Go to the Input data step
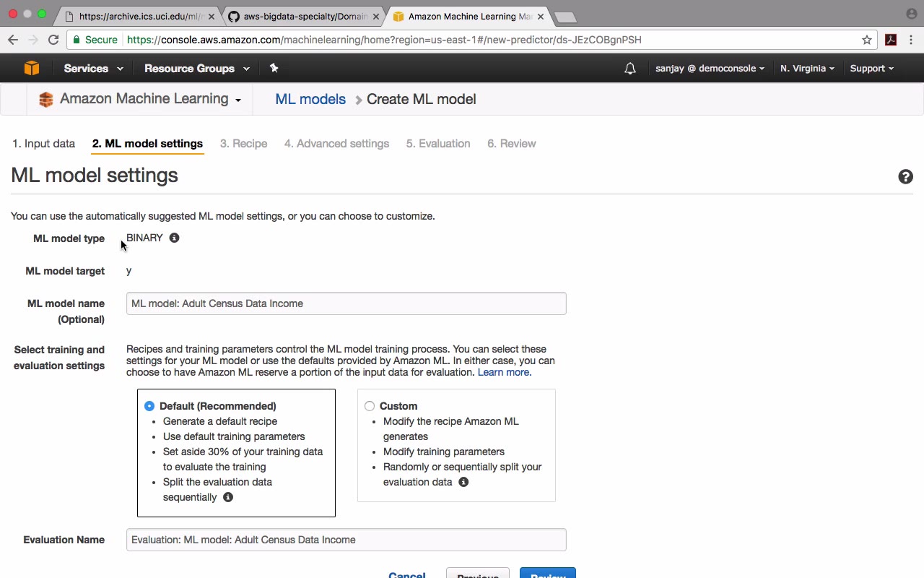Viewport: 924px width, 578px height. [x=43, y=144]
